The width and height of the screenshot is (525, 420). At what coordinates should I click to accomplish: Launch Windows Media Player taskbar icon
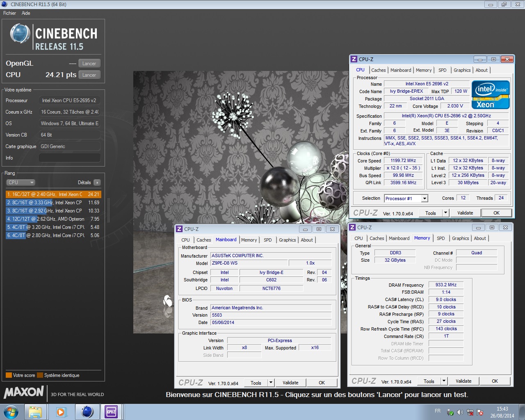pyautogui.click(x=61, y=412)
